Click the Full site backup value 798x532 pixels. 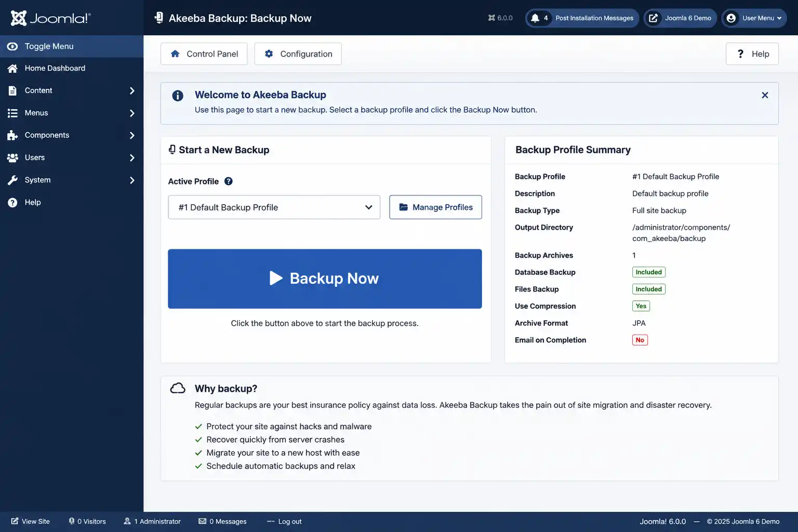(659, 210)
